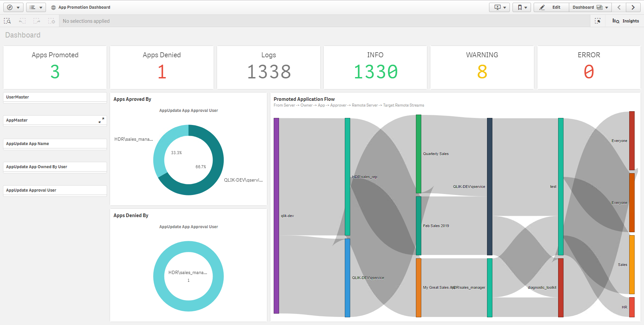Viewport: 644px width, 325px height.
Task: Select the My Great Sales App node
Action: tap(419, 287)
